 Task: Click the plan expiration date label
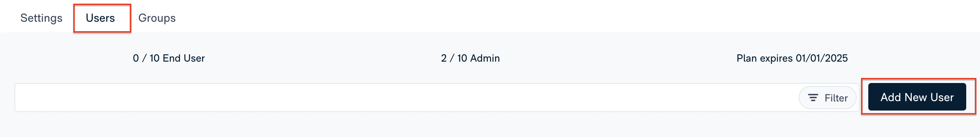tap(792, 58)
